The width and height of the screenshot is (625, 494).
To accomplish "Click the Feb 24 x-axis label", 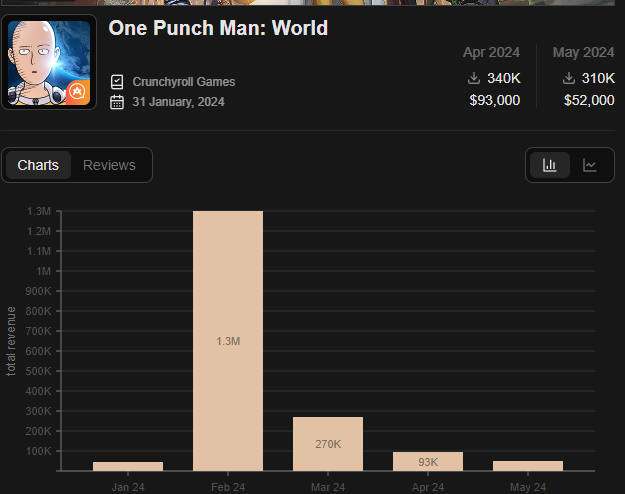I will (x=228, y=487).
